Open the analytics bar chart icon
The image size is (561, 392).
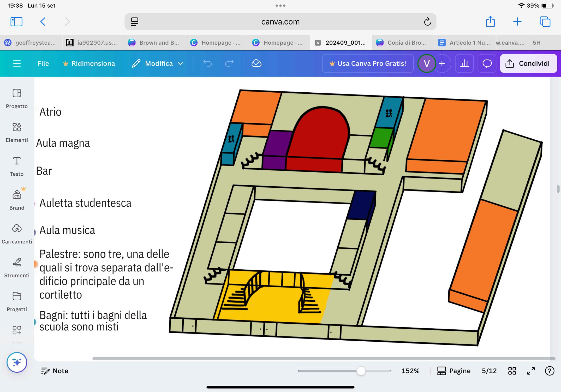coord(464,63)
